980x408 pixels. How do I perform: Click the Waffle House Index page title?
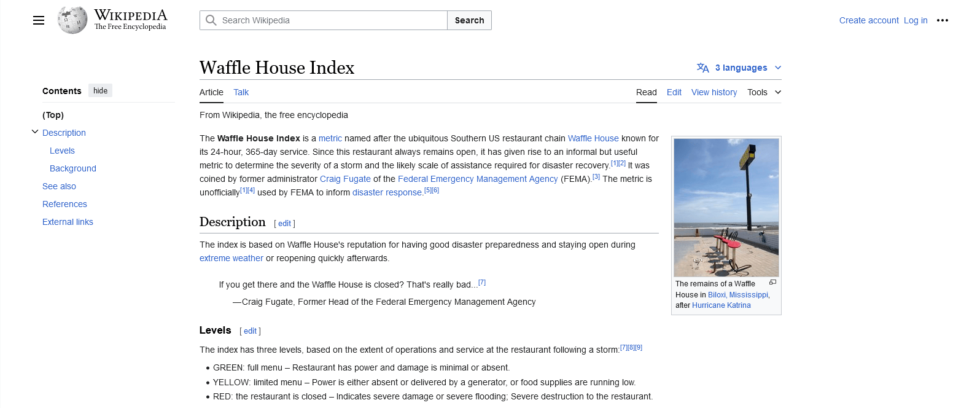[277, 68]
